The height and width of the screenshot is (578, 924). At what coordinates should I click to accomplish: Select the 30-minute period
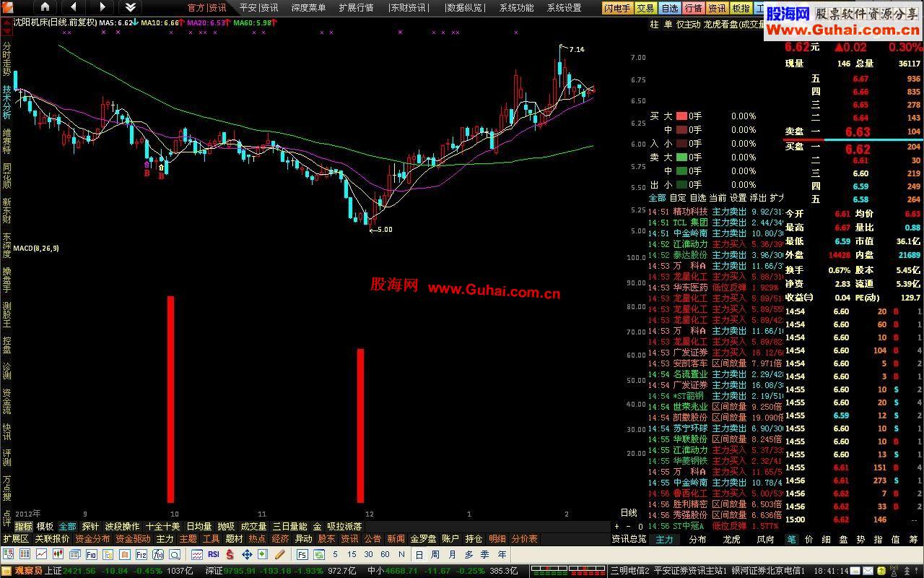[368, 554]
